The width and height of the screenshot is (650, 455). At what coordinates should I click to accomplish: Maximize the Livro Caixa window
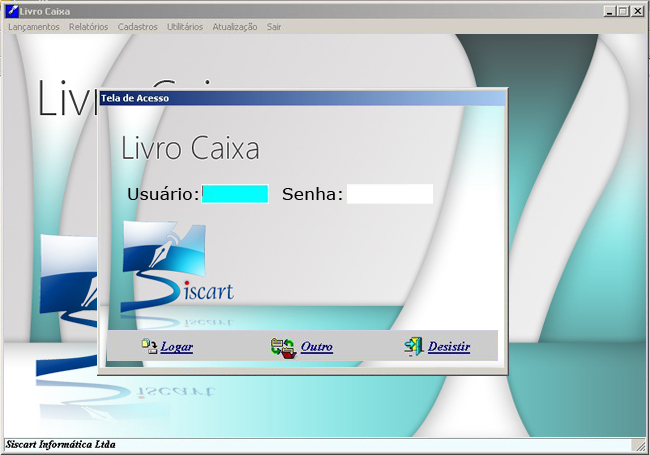tap(623, 11)
